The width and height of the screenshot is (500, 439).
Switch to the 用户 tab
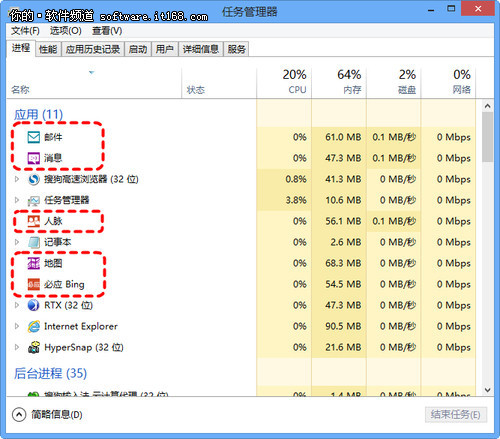165,49
